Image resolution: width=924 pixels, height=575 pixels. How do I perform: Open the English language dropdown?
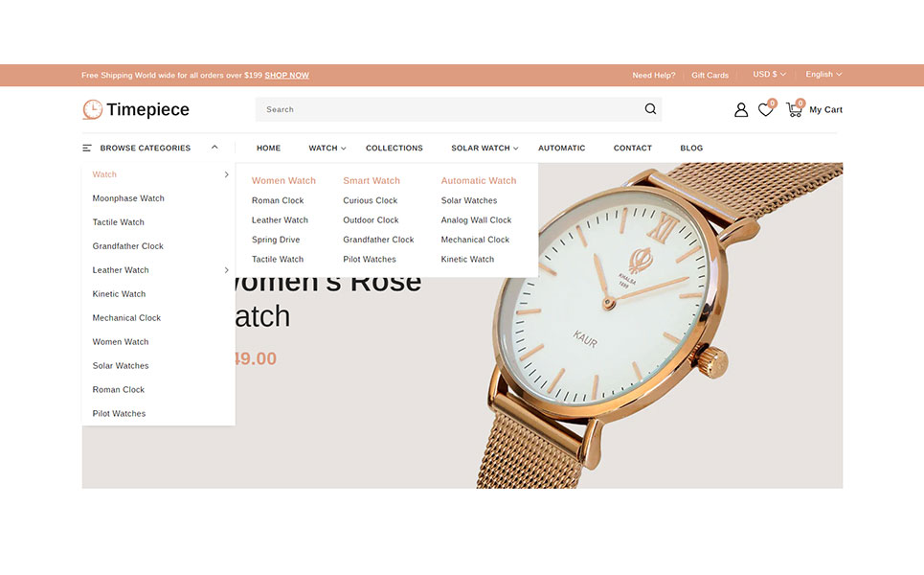tap(823, 75)
